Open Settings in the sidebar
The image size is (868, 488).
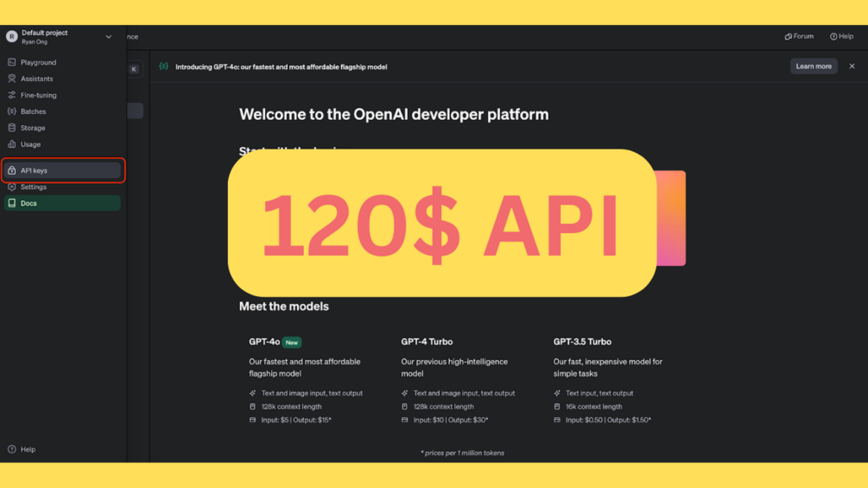[62, 187]
